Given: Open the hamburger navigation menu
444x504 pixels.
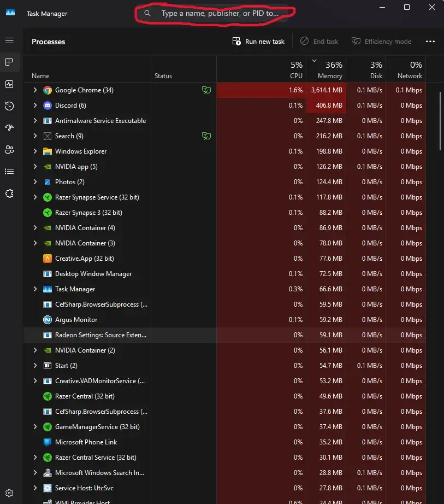Looking at the screenshot, I should tap(9, 41).
